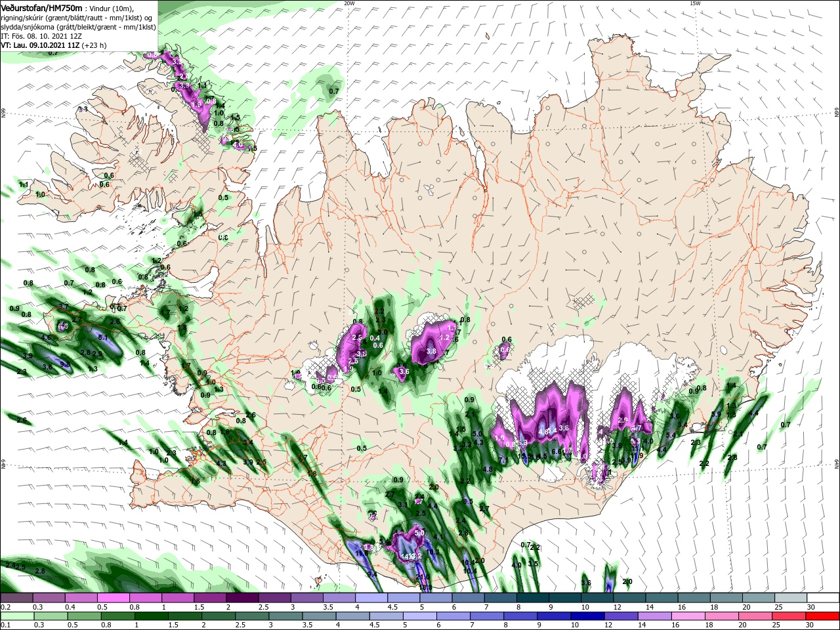This screenshot has height=630, width=840.
Task: Pick the lower legend swatch starting at 3
Action: click(287, 617)
